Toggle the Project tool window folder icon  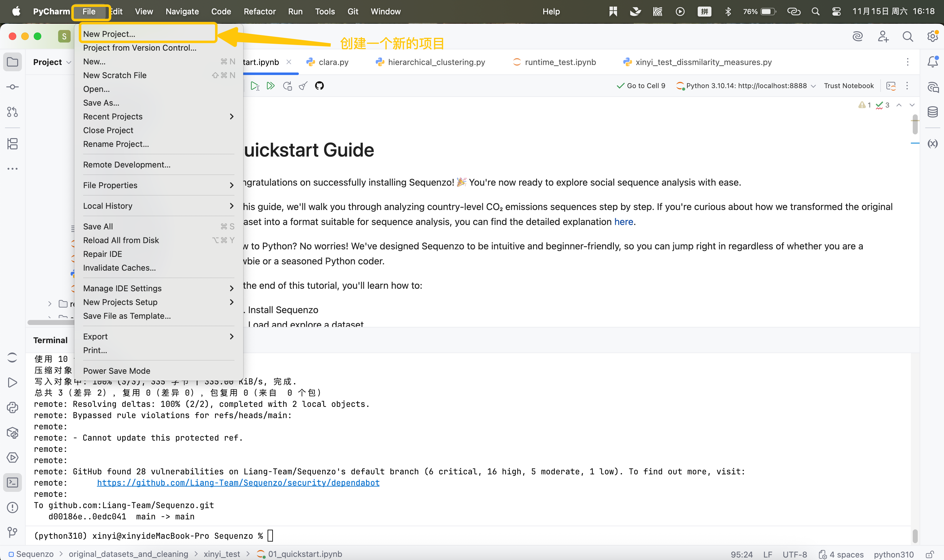(x=13, y=62)
